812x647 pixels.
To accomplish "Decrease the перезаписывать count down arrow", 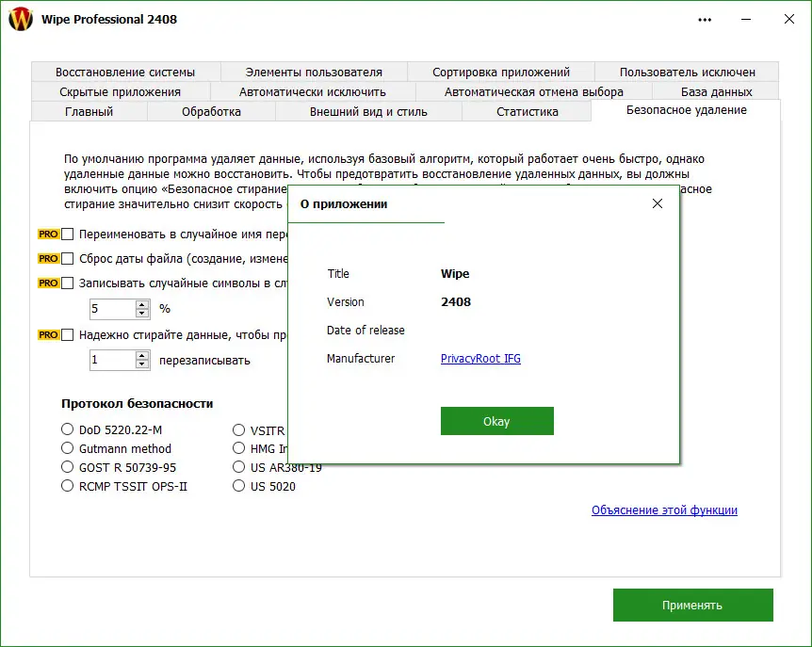I will (x=142, y=364).
